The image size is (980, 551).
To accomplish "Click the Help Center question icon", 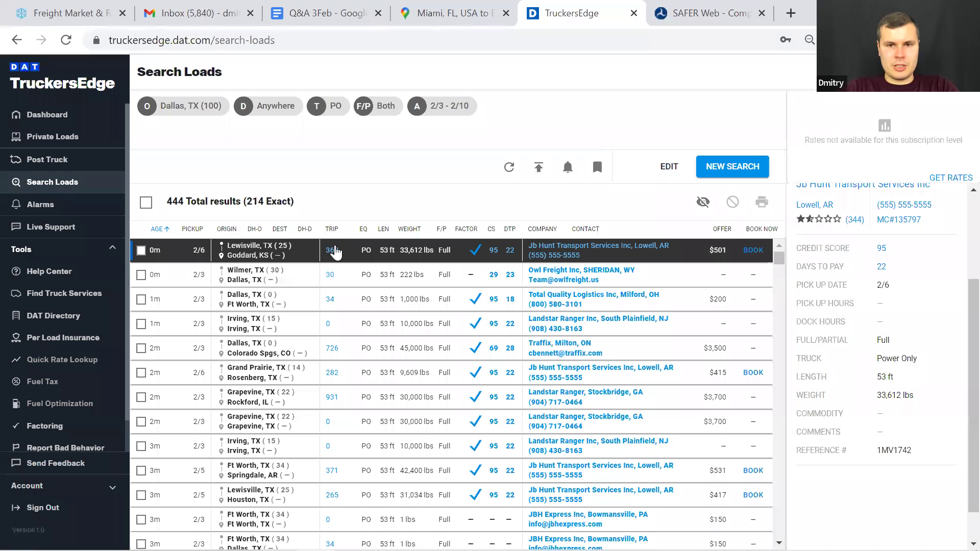I will point(16,271).
